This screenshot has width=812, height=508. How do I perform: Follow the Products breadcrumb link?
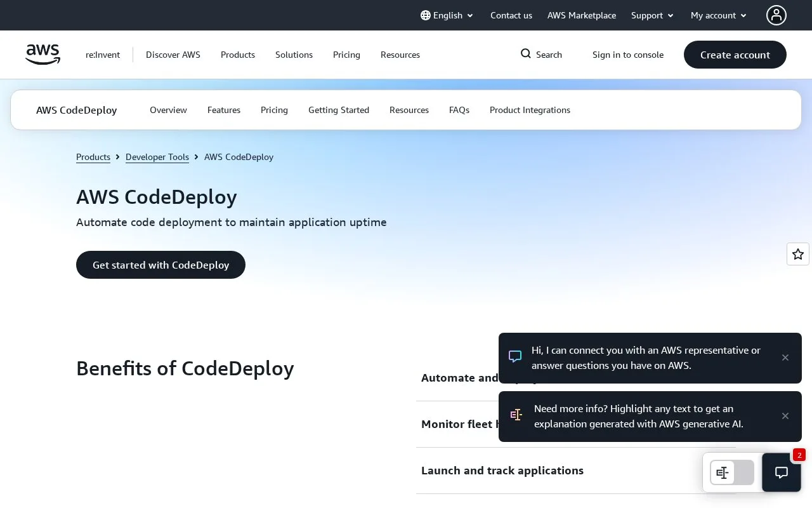93,157
